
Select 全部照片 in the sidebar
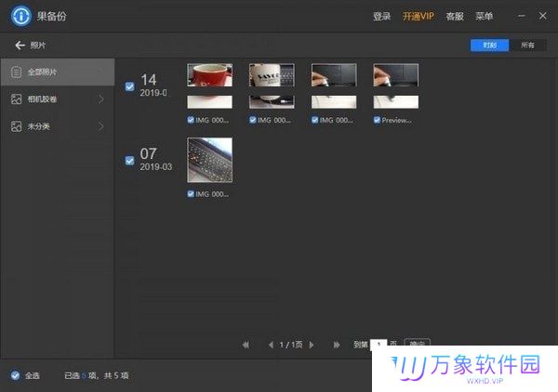click(58, 72)
